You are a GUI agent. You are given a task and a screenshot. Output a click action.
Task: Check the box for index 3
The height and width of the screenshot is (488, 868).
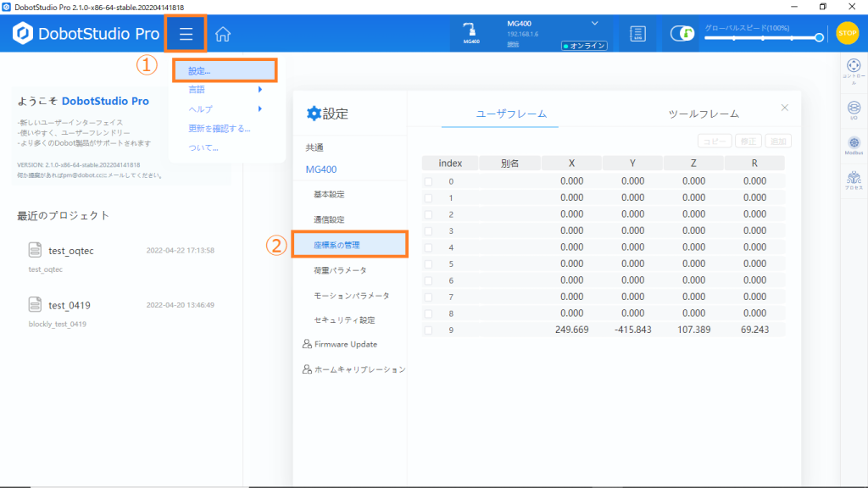428,231
